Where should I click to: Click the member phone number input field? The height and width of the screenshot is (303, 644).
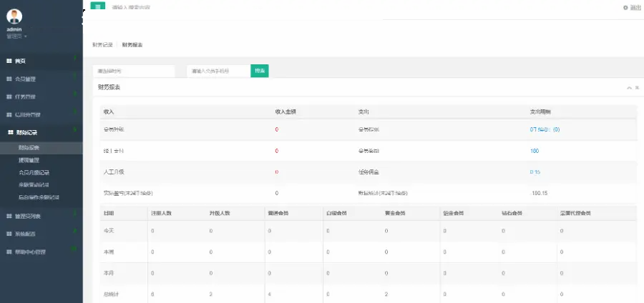coord(218,71)
